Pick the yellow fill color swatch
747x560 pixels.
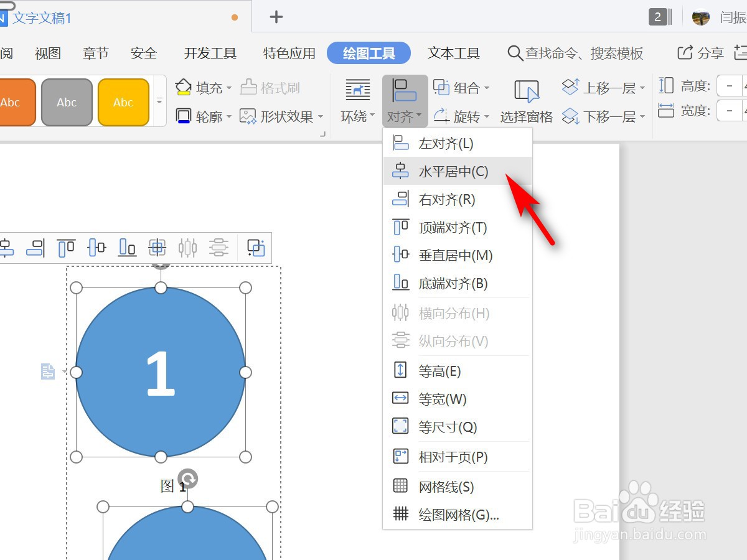(123, 101)
